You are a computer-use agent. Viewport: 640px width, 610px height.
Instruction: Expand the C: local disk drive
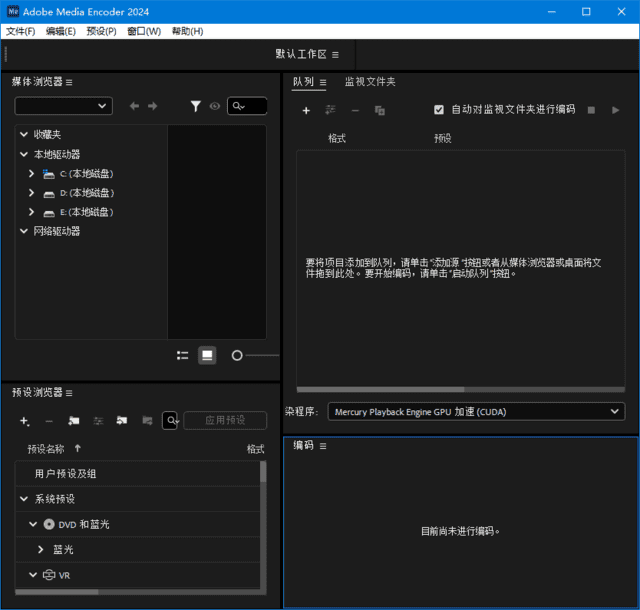point(32,174)
